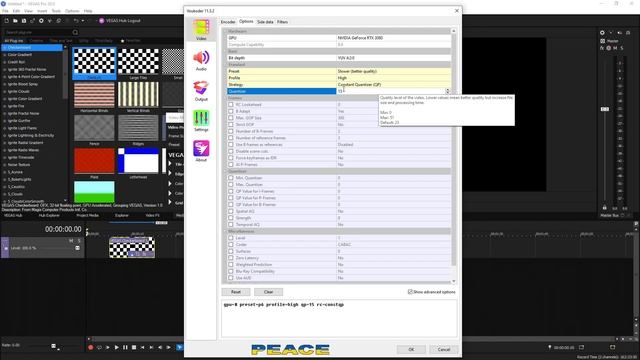
Task: Open the Profile value dropdown
Action: 393,78
